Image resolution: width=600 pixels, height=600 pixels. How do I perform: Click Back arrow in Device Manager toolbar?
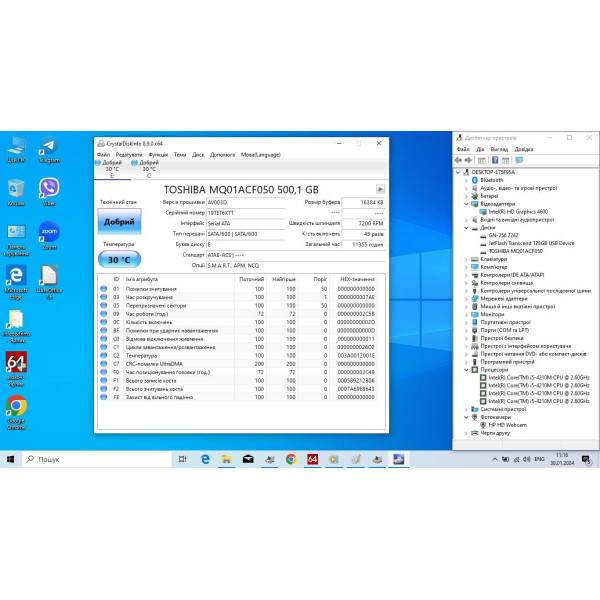(x=458, y=160)
